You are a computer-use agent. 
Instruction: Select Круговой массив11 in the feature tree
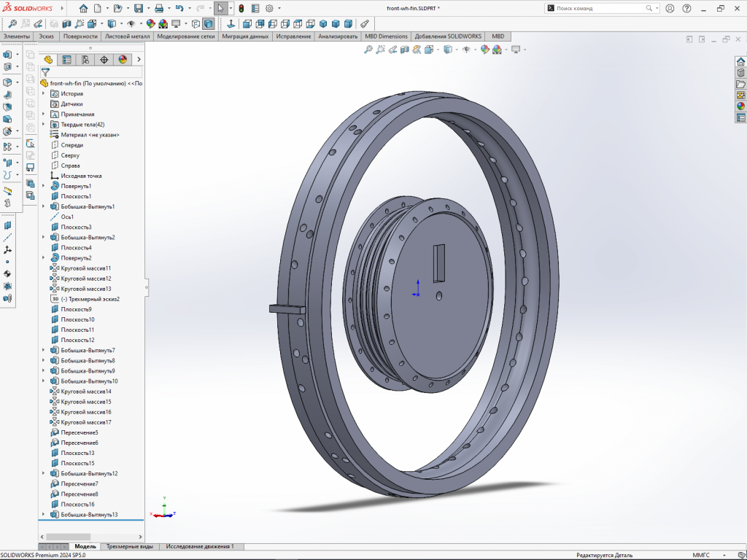pos(85,268)
